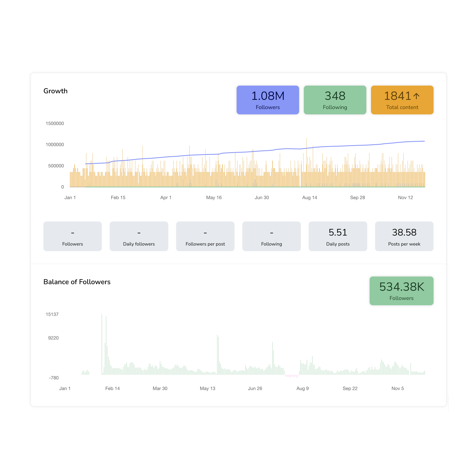Click the May 13 balance axis label
The width and height of the screenshot is (476, 476).
[x=207, y=389]
